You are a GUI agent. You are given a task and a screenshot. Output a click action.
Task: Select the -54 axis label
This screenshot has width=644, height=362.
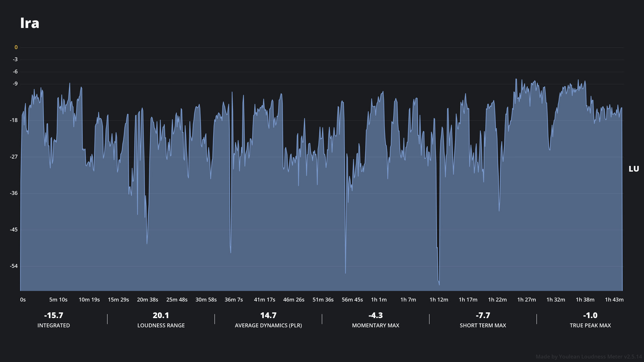tap(14, 266)
